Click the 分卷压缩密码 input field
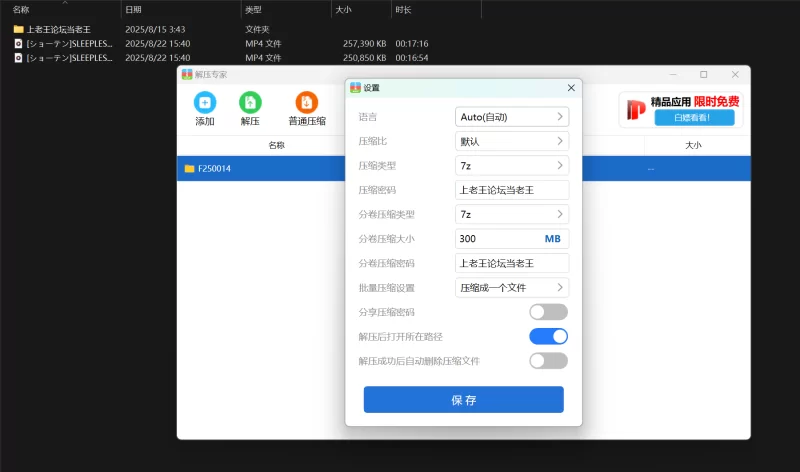 pyautogui.click(x=512, y=263)
